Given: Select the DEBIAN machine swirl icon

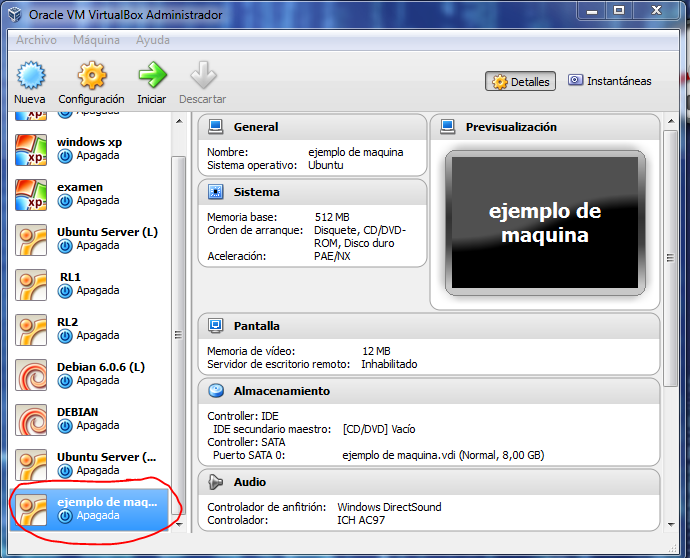Looking at the screenshot, I should (31, 420).
